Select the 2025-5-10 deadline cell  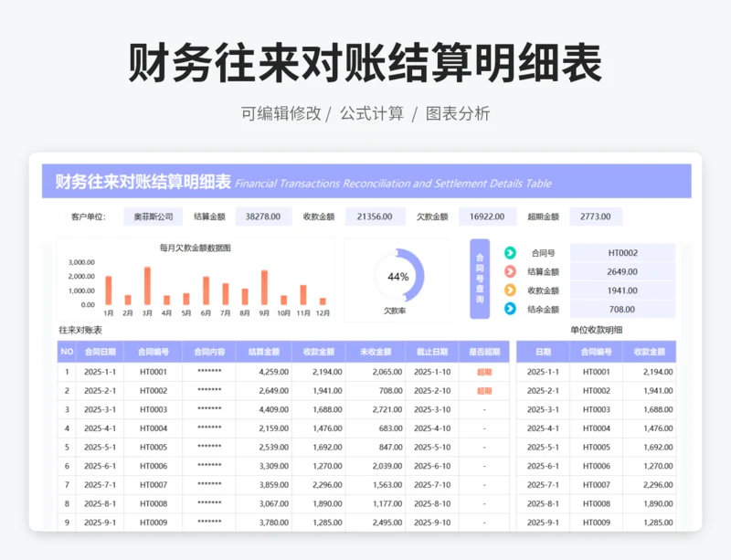pyautogui.click(x=432, y=447)
